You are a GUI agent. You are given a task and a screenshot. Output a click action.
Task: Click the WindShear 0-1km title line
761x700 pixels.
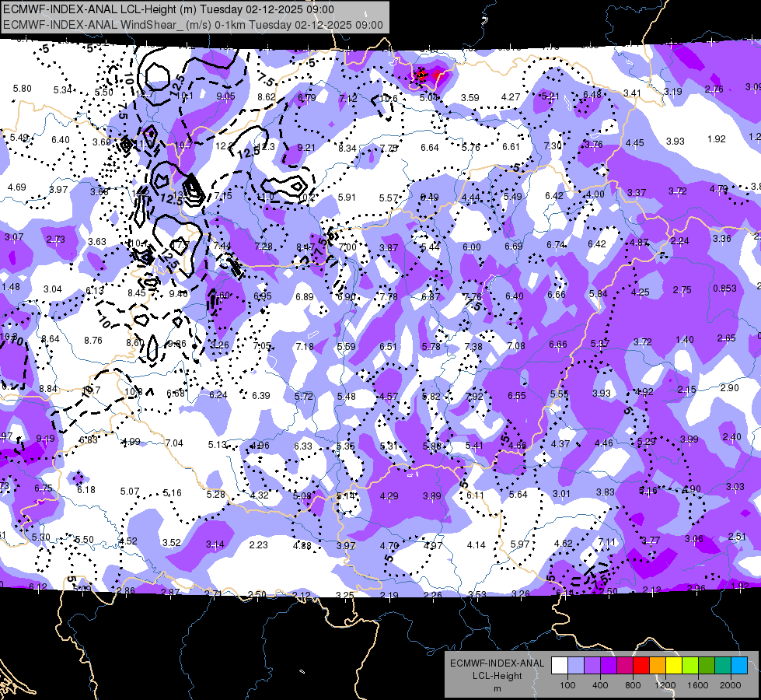pyautogui.click(x=193, y=25)
